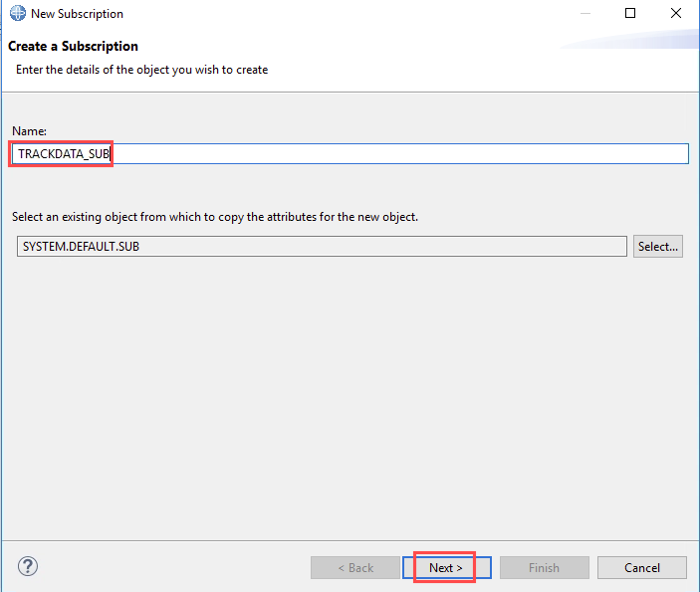Click the SYSTEM.DEFAULT.SUB object field
The height and width of the screenshot is (592, 700).
tap(322, 247)
